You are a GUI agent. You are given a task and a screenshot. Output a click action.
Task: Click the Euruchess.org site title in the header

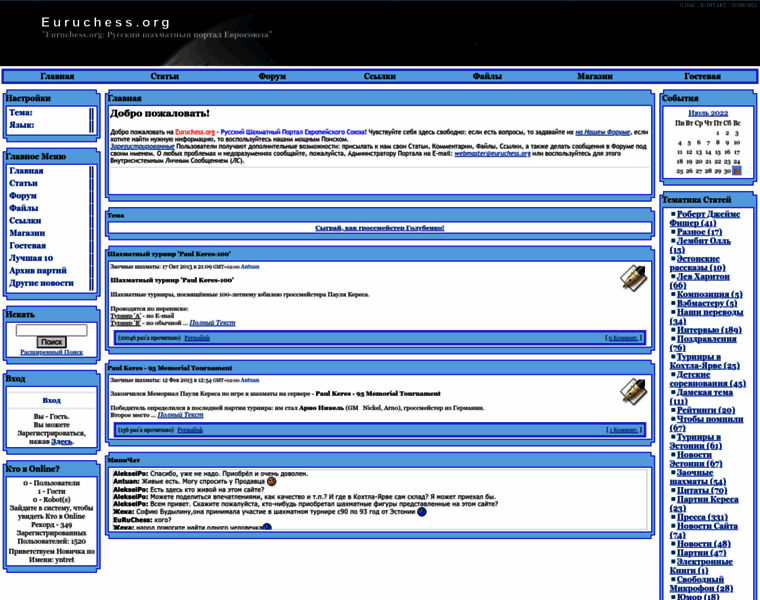point(106,22)
